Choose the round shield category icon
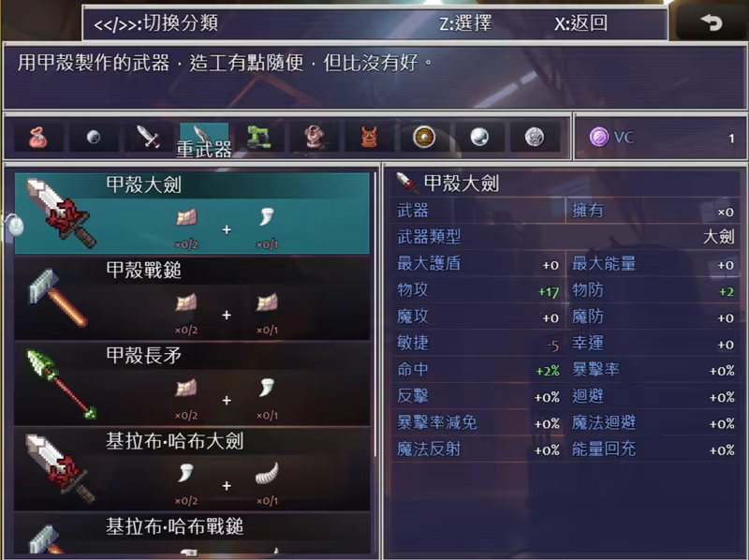749x560 pixels. click(424, 138)
